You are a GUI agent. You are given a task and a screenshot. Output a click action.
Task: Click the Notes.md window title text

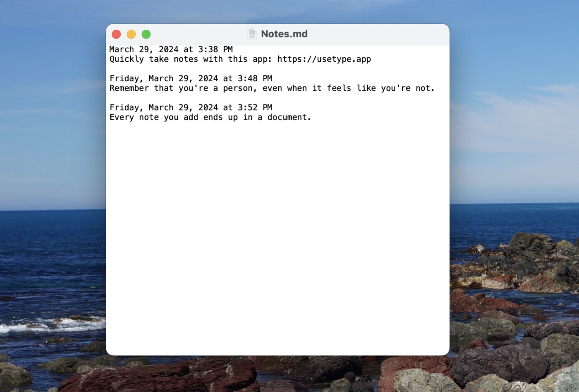pos(284,34)
